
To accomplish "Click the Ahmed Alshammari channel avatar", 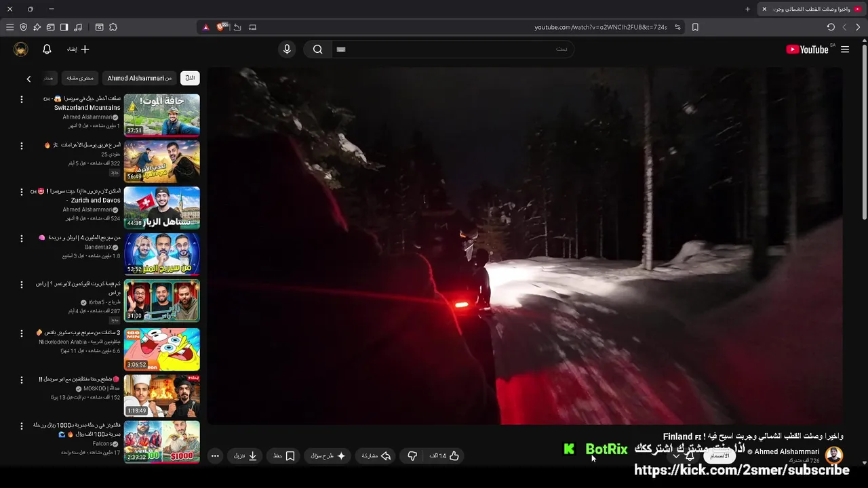I will (x=834, y=455).
